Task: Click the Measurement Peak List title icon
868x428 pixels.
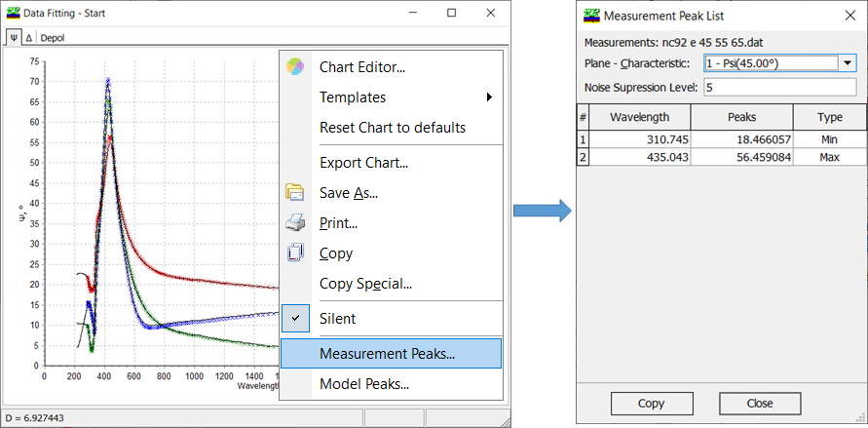Action: coord(591,17)
